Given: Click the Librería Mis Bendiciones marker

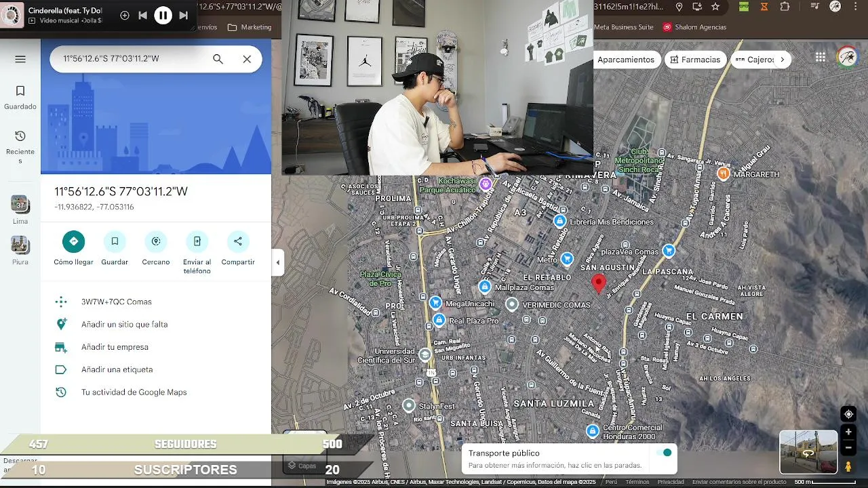Looking at the screenshot, I should (559, 221).
